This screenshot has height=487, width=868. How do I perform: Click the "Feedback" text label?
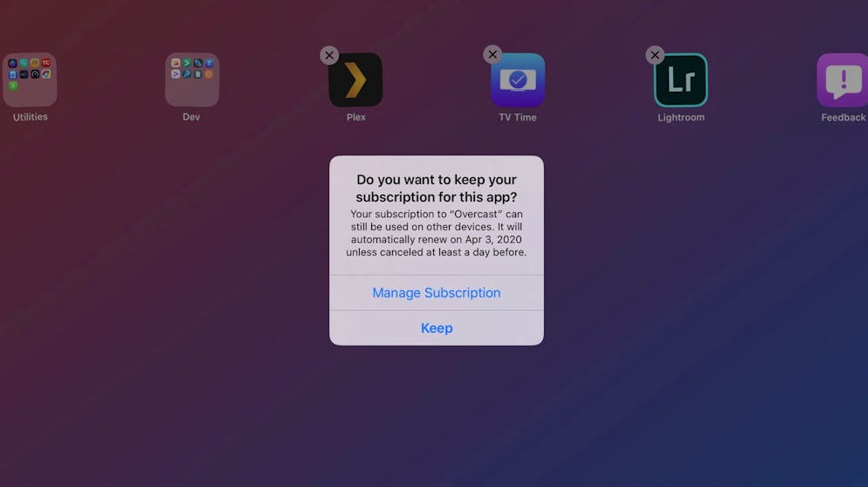[843, 117]
